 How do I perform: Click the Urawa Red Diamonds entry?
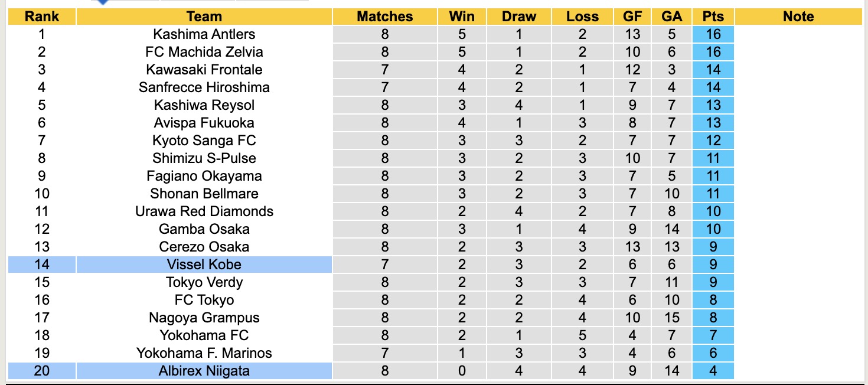(204, 211)
